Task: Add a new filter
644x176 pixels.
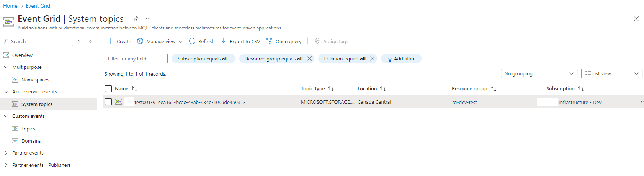Action: pyautogui.click(x=401, y=59)
